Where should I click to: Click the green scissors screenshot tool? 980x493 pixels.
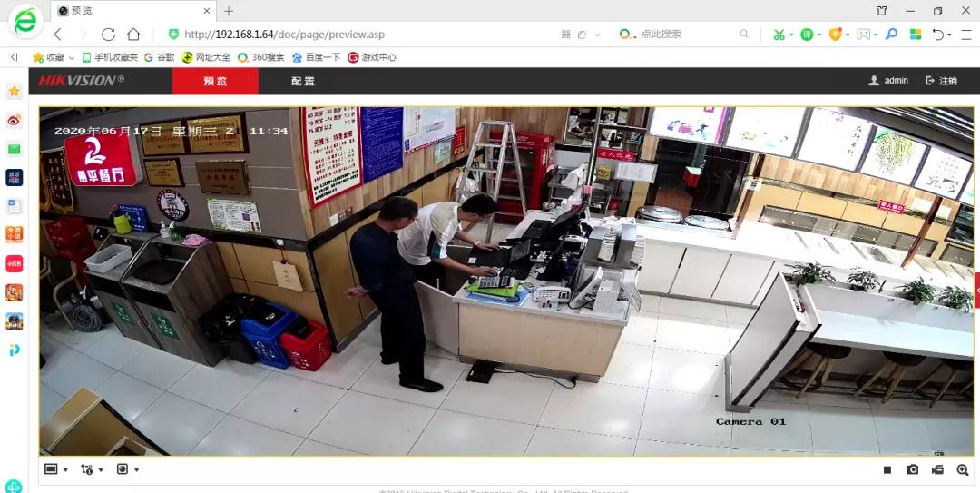779,35
